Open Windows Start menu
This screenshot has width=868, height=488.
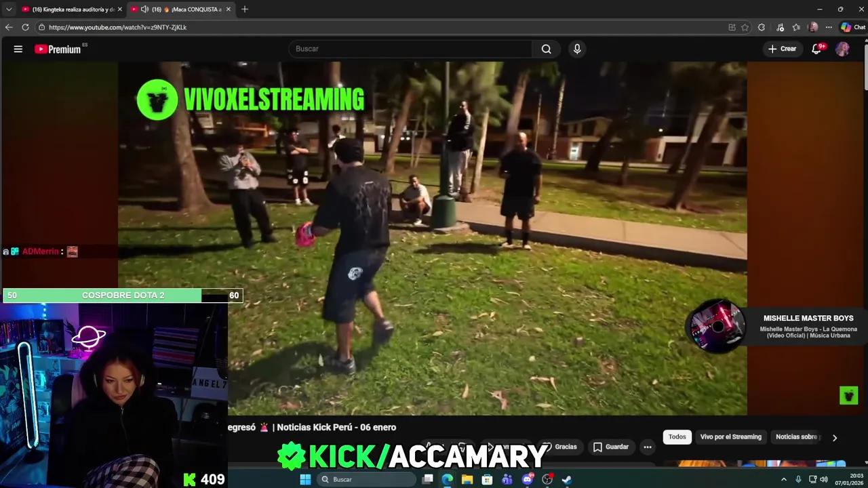pyautogui.click(x=305, y=479)
